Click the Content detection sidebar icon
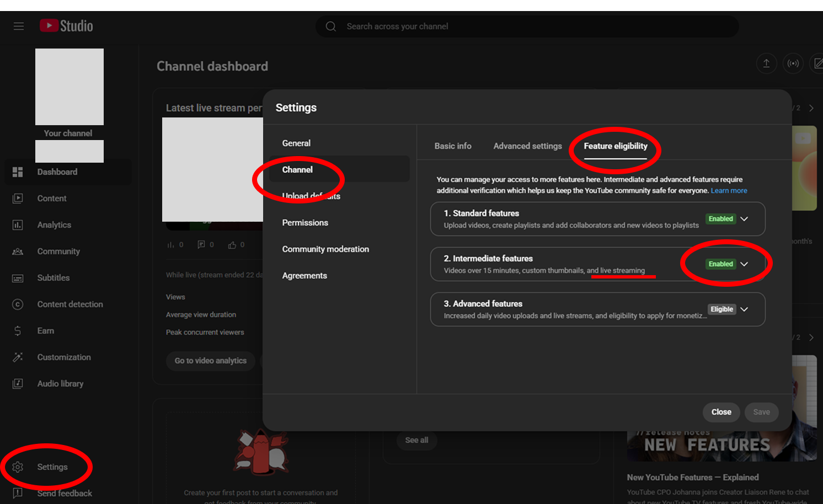The width and height of the screenshot is (823, 504). [18, 304]
